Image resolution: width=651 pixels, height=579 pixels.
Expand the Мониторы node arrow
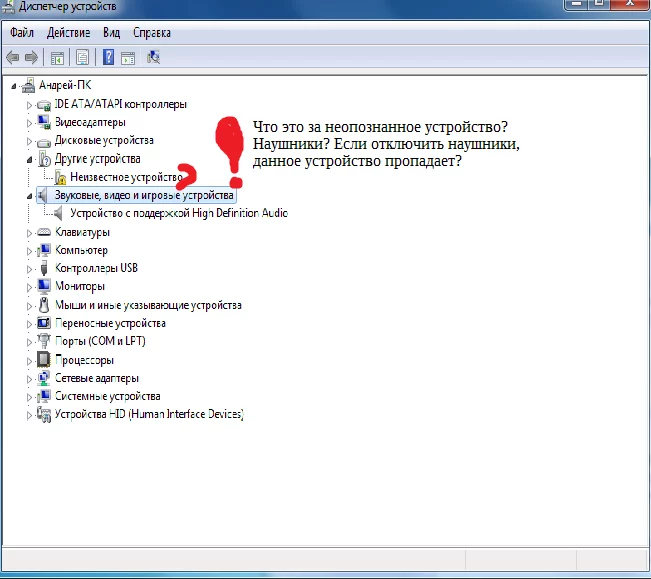click(x=29, y=287)
